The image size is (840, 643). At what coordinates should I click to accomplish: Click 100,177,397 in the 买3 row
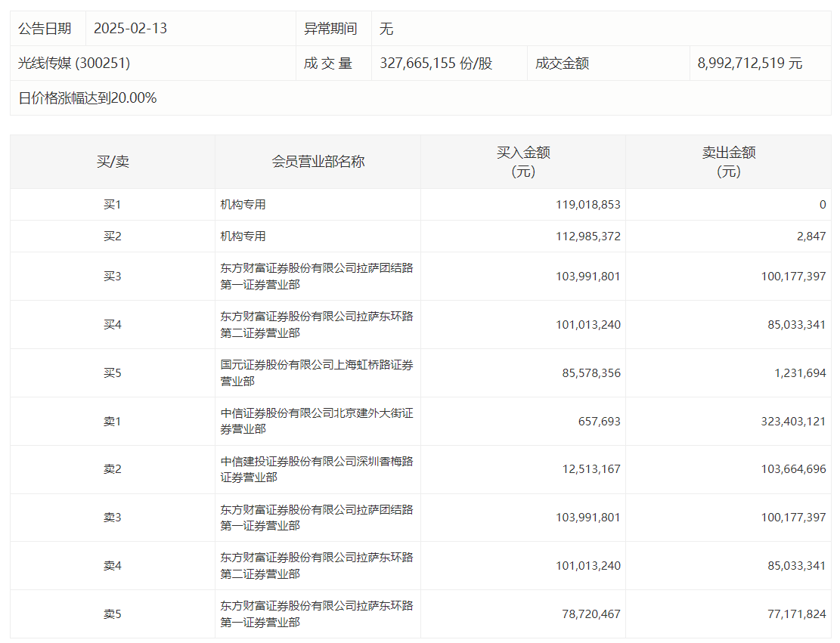point(793,277)
